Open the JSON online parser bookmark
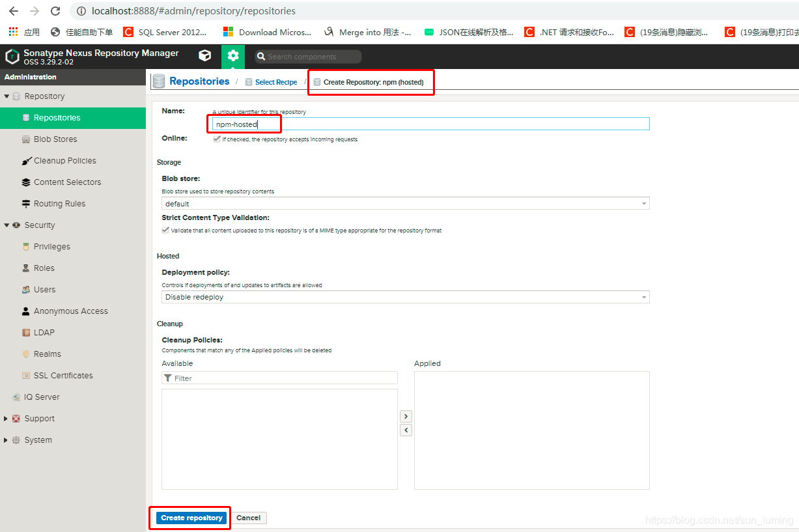Screen dimensions: 799x532 pos(469,32)
